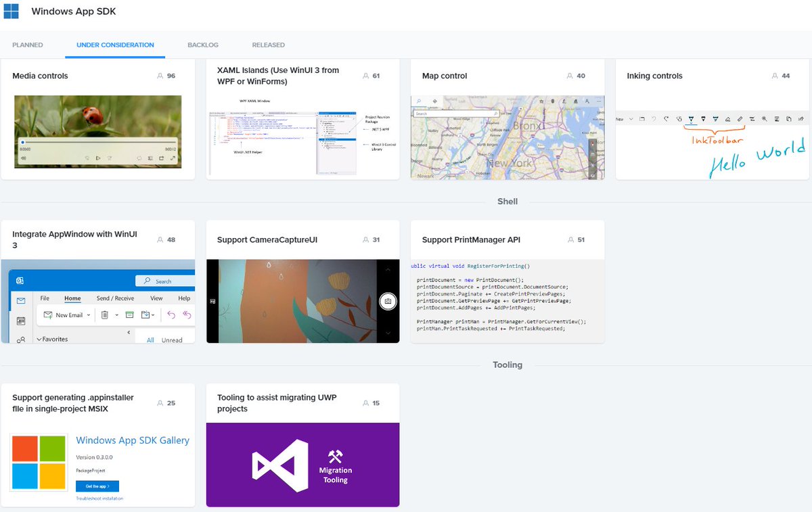Click the Outlook Search box in the AppWindow thumbnail
The image size is (812, 512).
(166, 281)
